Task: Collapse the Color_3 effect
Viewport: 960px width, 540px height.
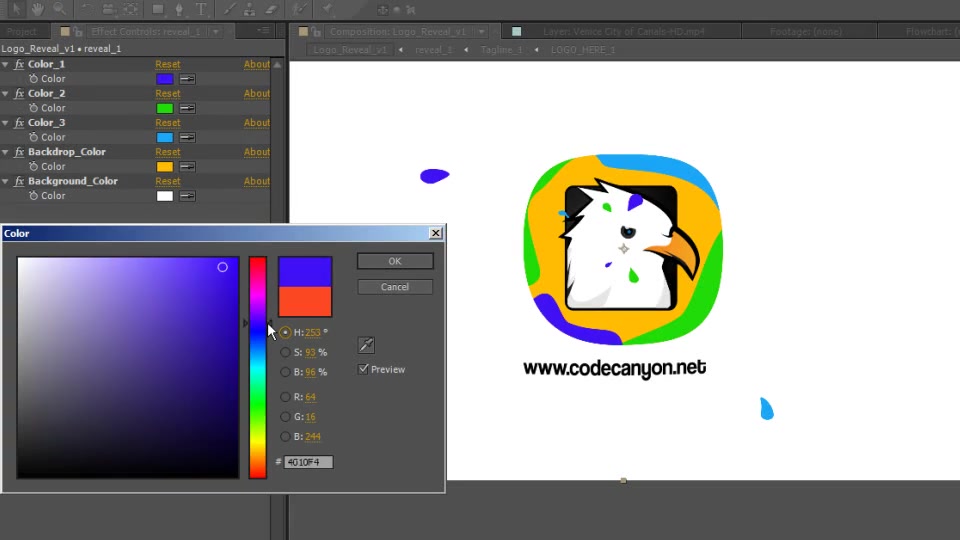Action: (x=6, y=123)
